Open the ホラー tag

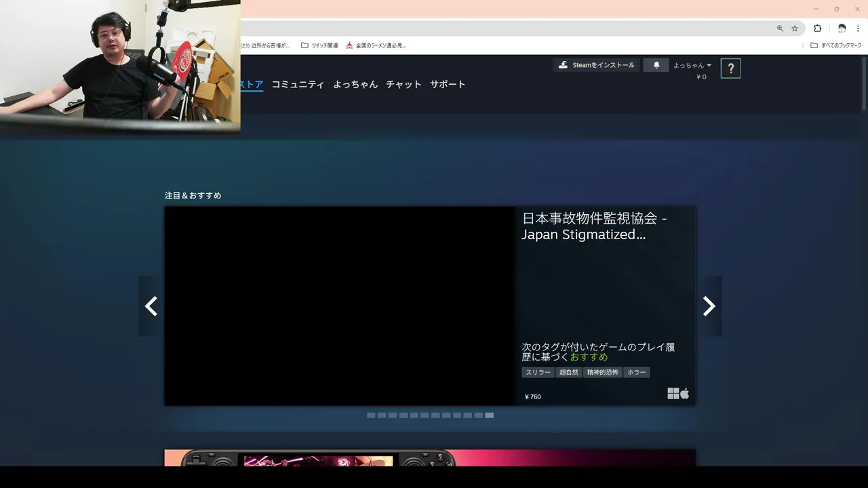[637, 372]
